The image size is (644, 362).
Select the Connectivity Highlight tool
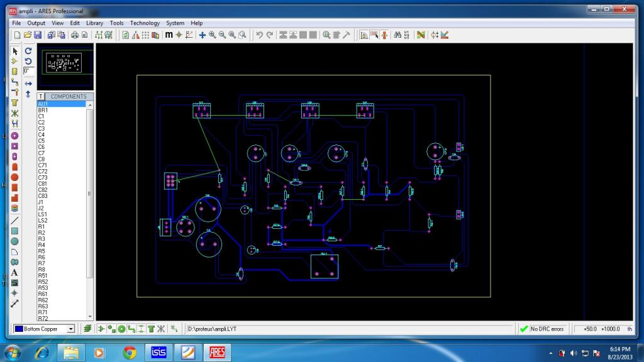tap(15, 123)
